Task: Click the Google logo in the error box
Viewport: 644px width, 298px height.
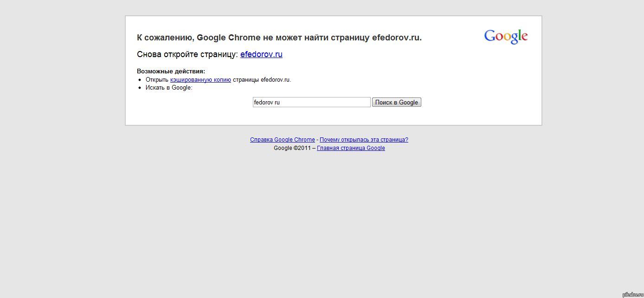Action: pos(506,37)
